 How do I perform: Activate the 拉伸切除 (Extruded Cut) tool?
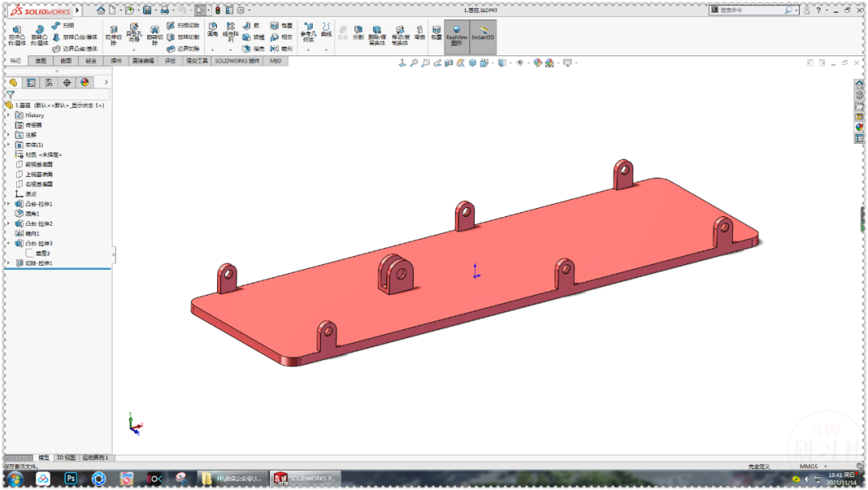112,31
